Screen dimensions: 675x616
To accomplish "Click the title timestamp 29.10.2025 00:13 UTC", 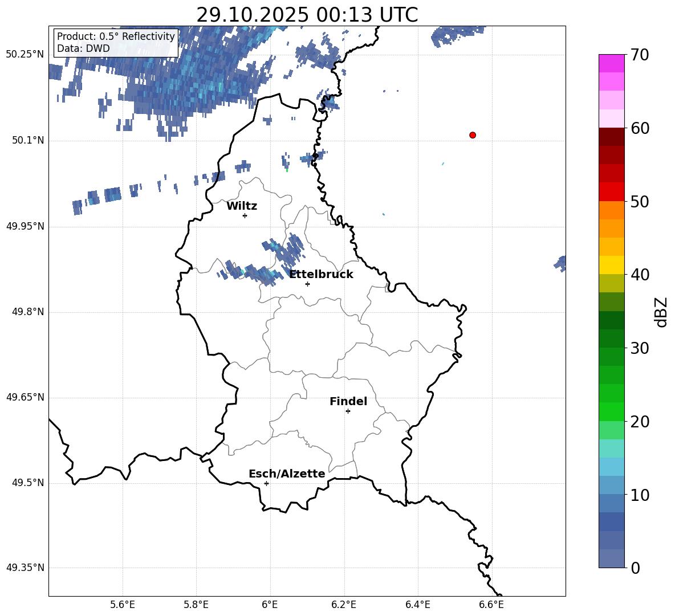I will point(307,15).
